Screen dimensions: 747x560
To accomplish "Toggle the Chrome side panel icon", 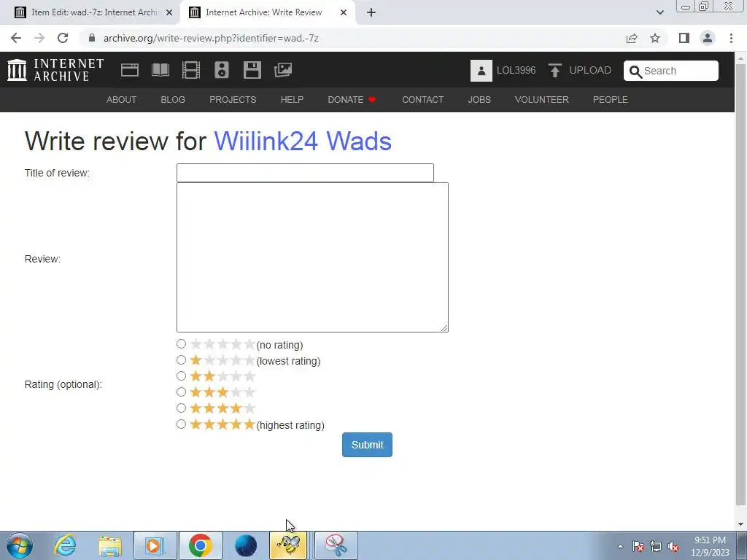I will (684, 38).
